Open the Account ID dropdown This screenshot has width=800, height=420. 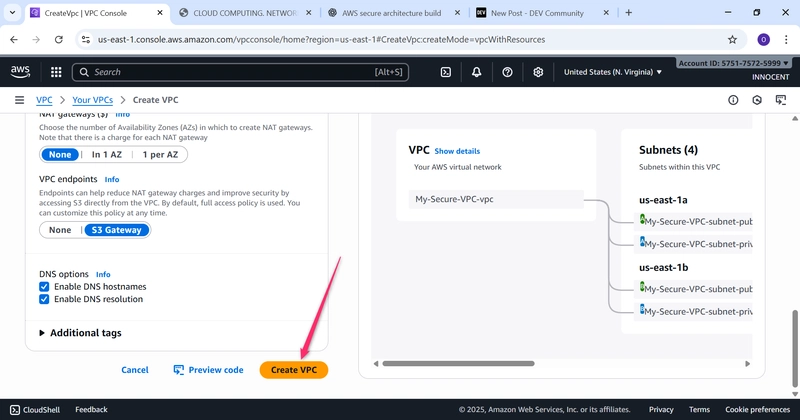click(x=733, y=63)
